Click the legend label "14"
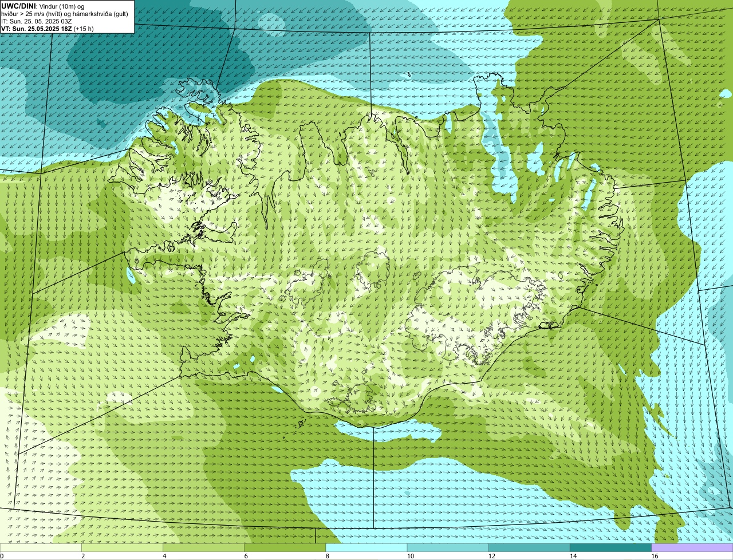 (573, 556)
